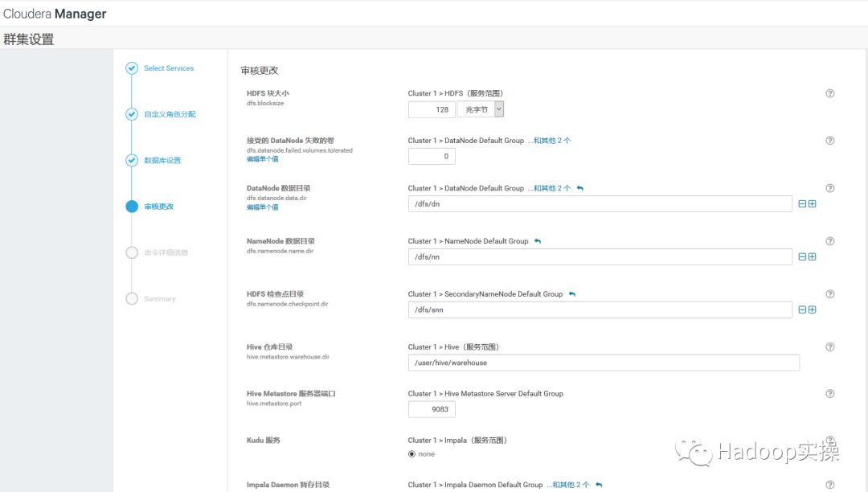Add another NameNode directory with the plus icon

812,256
